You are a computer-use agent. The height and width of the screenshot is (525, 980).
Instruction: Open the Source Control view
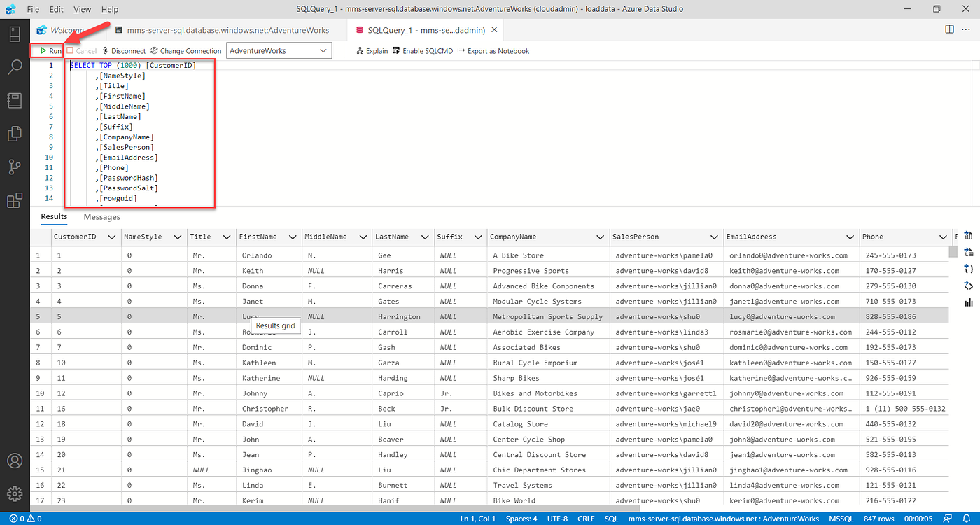click(x=15, y=167)
